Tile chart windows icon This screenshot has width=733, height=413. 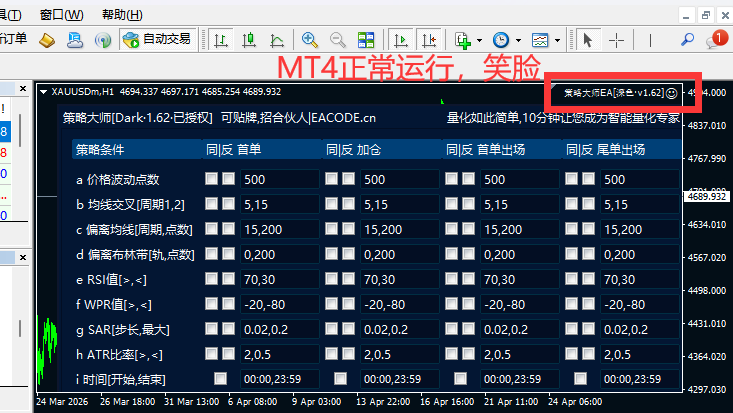tap(366, 40)
